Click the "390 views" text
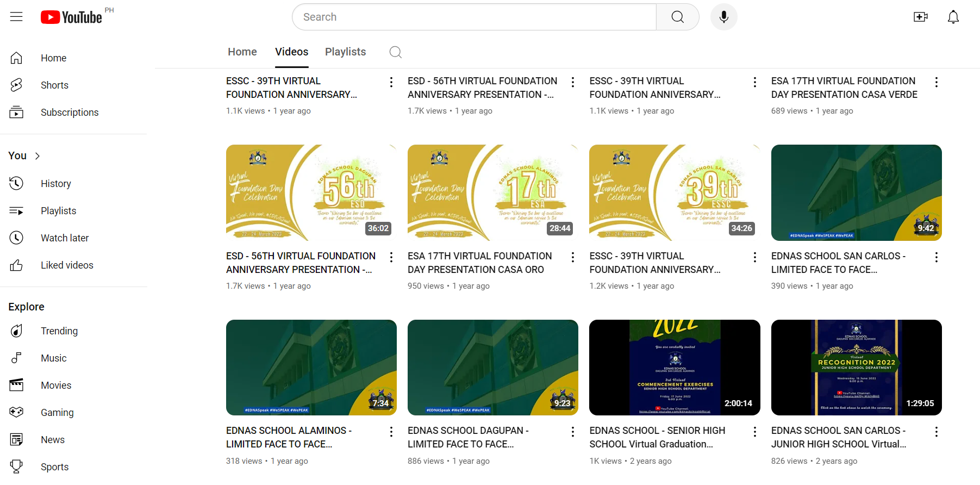Screen dimensions: 980x485 [x=789, y=286]
